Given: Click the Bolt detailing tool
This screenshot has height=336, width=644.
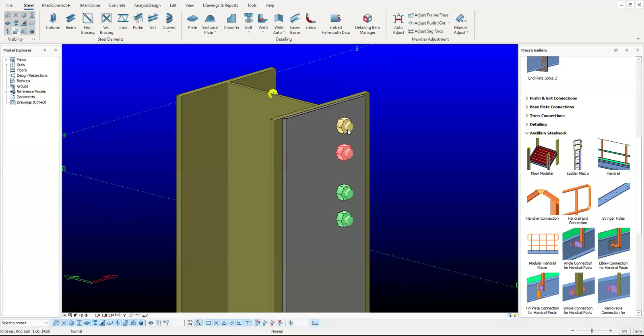Looking at the screenshot, I should pyautogui.click(x=249, y=23).
